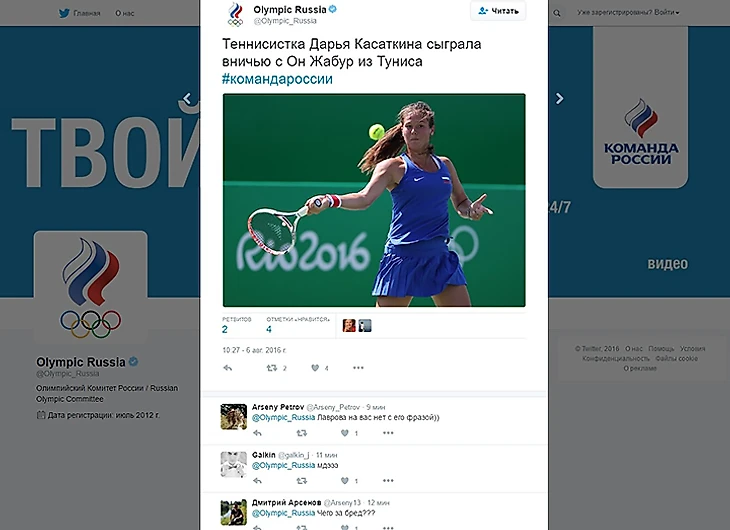This screenshot has width=730, height=530.
Task: Go to next tweet with right arrow
Action: click(560, 98)
